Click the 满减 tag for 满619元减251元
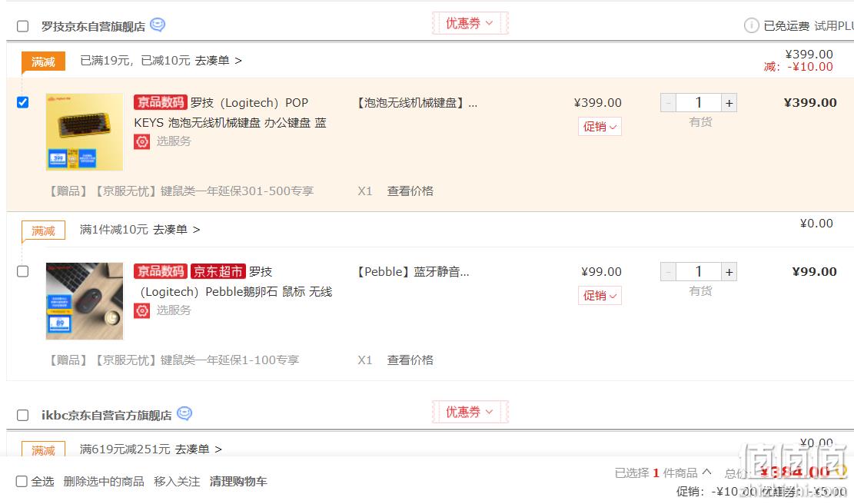 point(43,449)
